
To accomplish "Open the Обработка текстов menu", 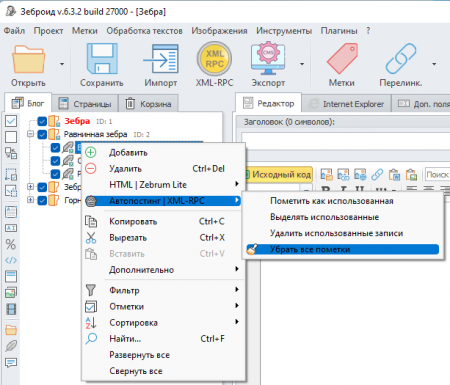I will tap(144, 31).
